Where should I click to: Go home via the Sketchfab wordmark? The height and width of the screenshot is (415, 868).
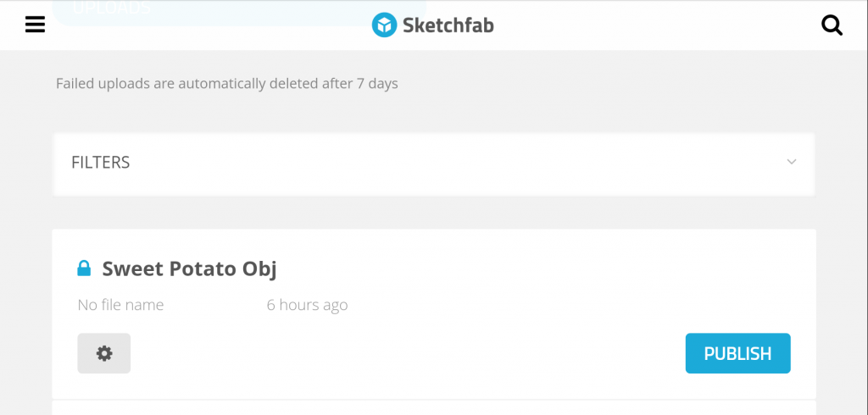click(448, 25)
